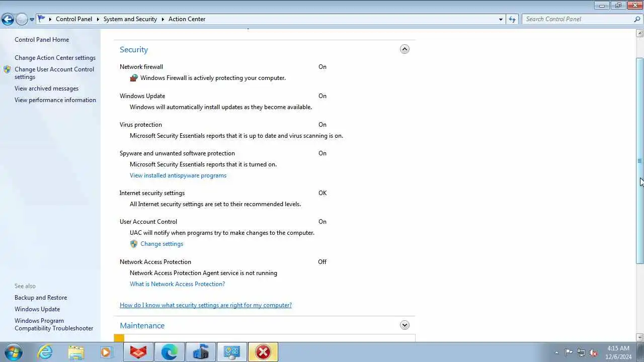Open how do I know security settings link
The height and width of the screenshot is (362, 644).
point(206,305)
